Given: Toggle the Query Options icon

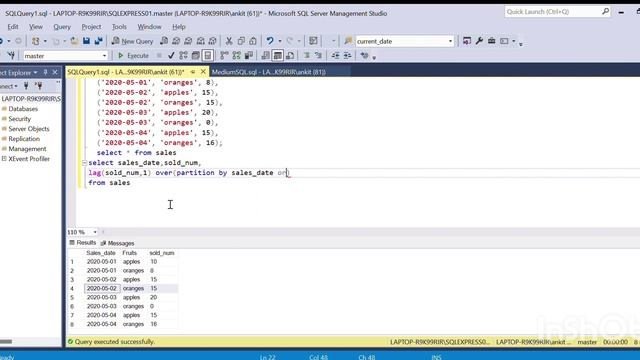Looking at the screenshot, I should click(x=196, y=56).
